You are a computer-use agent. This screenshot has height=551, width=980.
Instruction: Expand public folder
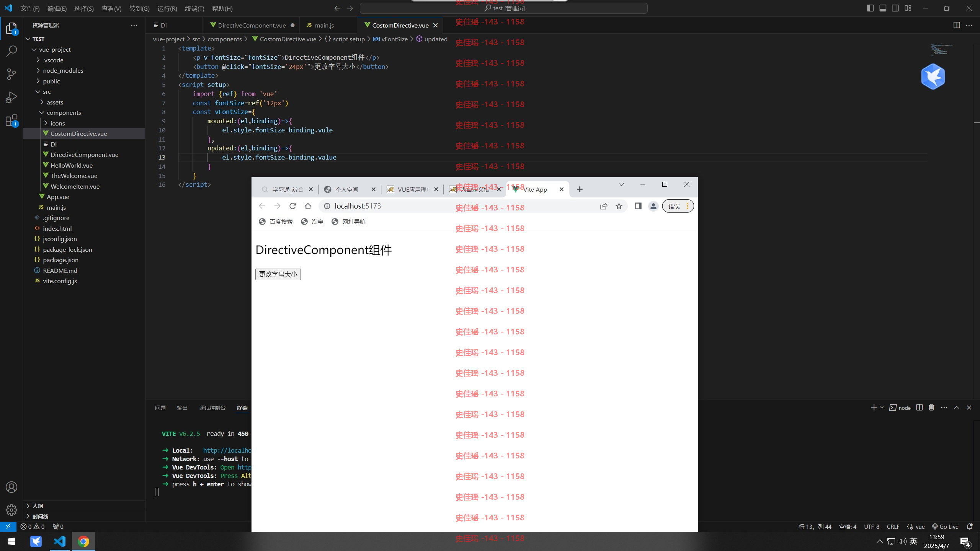tap(38, 81)
